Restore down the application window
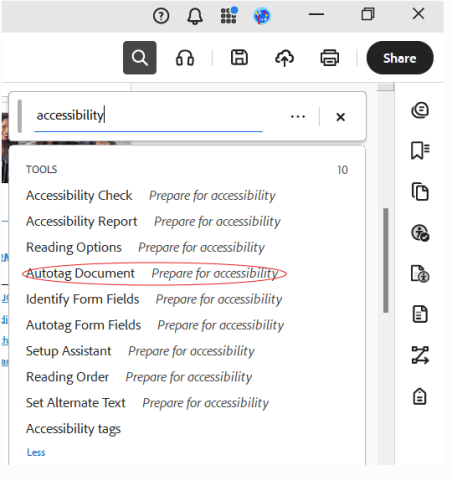The height and width of the screenshot is (480, 452). click(x=368, y=14)
